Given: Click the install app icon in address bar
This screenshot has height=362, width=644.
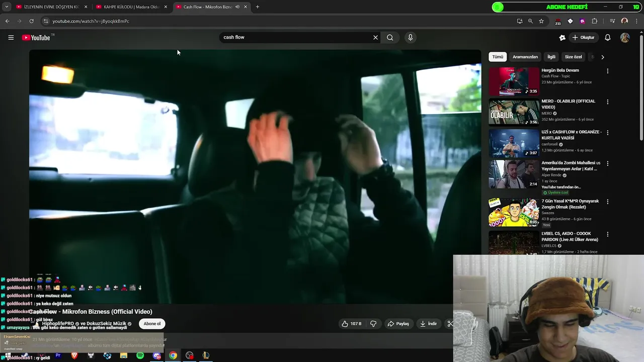Looking at the screenshot, I should (520, 21).
